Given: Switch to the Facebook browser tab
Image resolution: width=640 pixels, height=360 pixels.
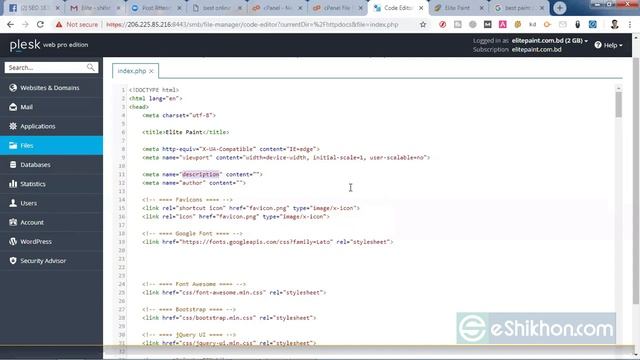Looking at the screenshot, I should (33, 8).
